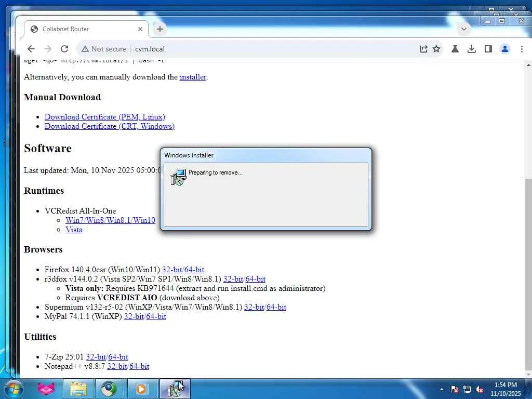Click the forward navigation arrow
The image size is (532, 399).
click(48, 49)
